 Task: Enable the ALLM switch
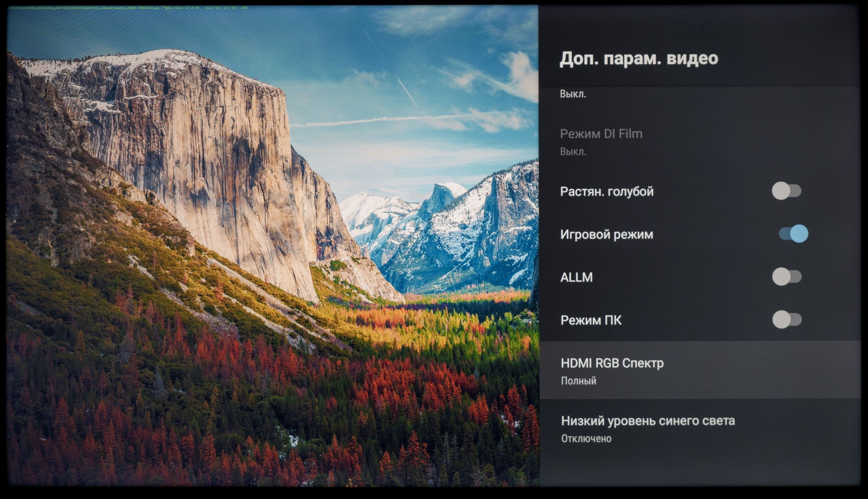coord(787,277)
